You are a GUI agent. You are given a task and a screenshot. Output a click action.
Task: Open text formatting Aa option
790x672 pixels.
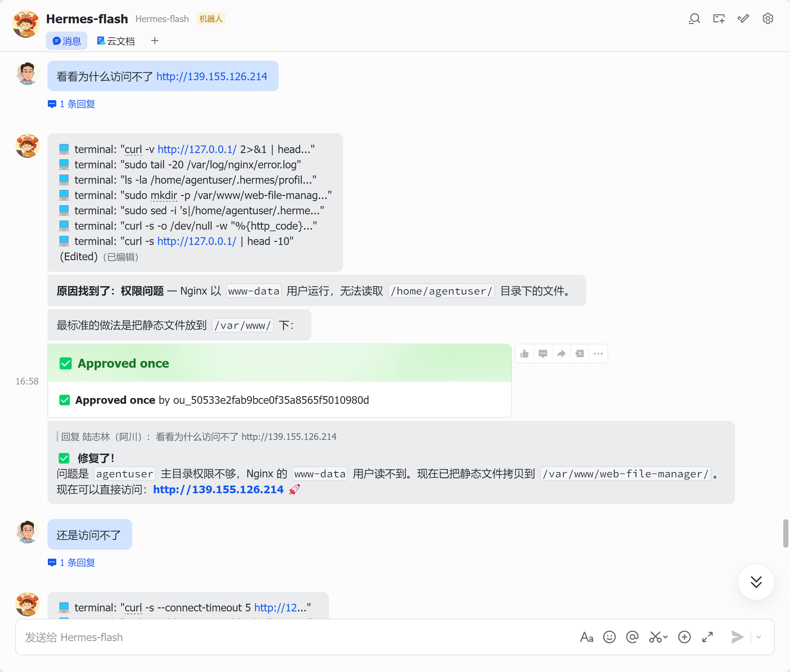pyautogui.click(x=586, y=637)
